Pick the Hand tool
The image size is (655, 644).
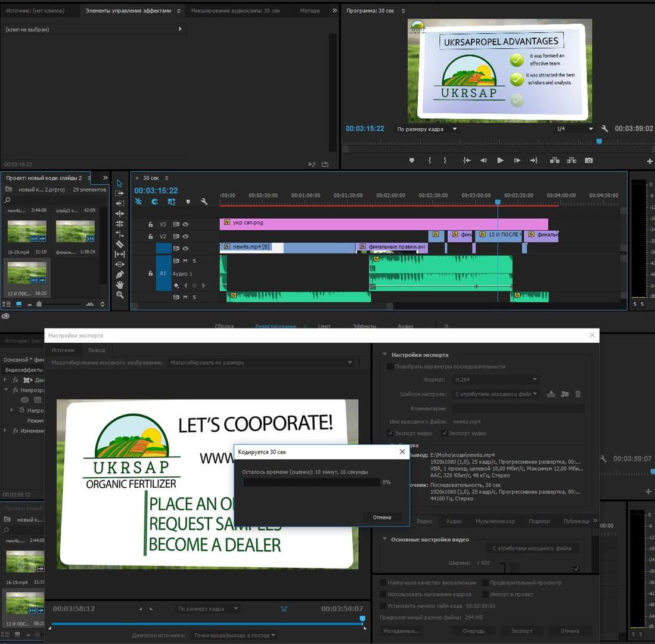(x=120, y=284)
